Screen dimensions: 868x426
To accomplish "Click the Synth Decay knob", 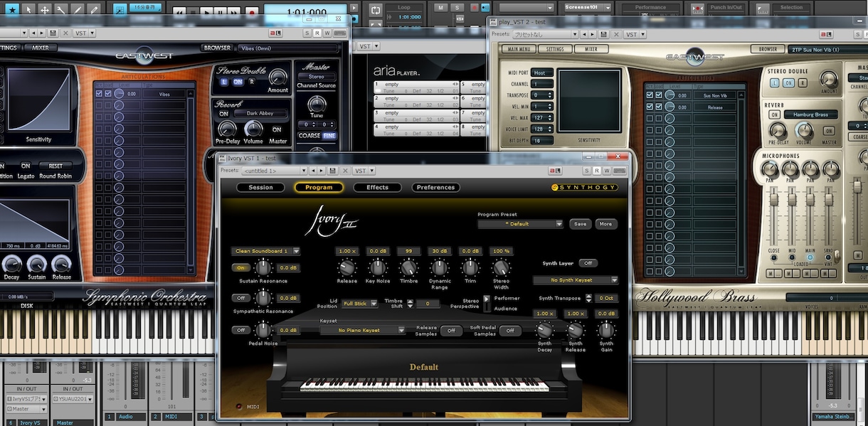I will coord(544,330).
